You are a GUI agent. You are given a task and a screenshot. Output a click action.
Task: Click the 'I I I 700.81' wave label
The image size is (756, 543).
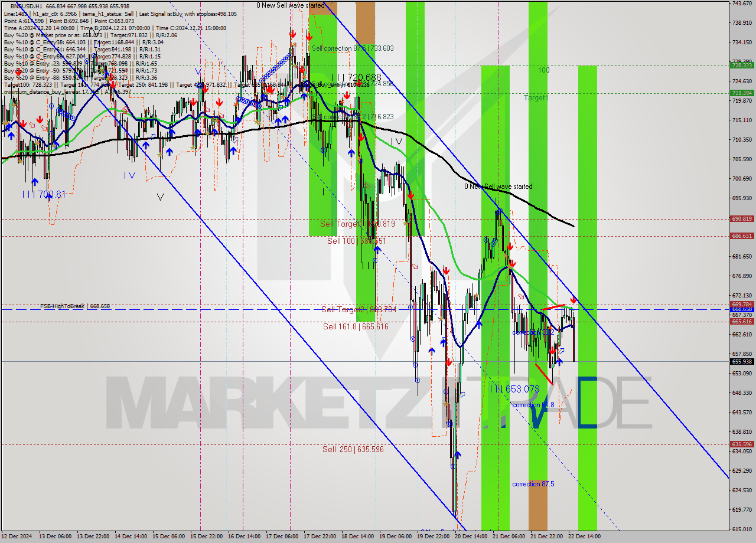pos(44,194)
